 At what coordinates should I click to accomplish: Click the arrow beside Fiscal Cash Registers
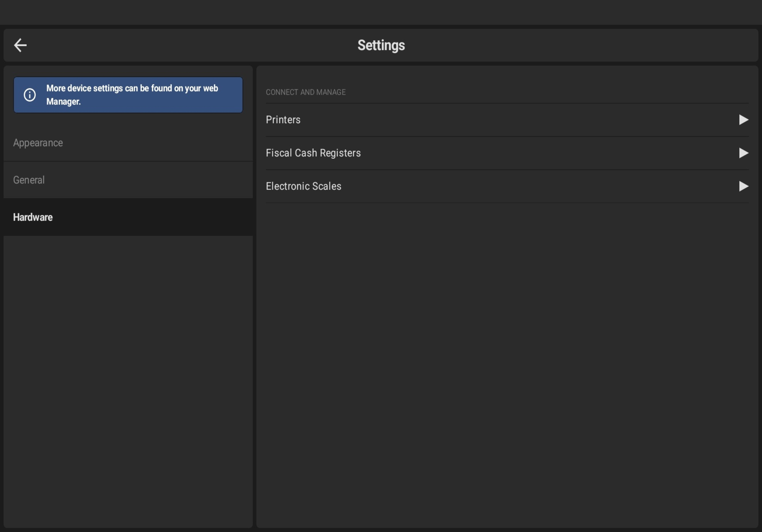tap(743, 153)
